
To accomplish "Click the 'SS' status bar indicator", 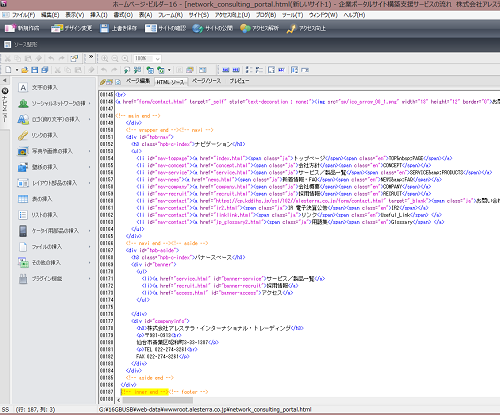I will tap(5, 409).
